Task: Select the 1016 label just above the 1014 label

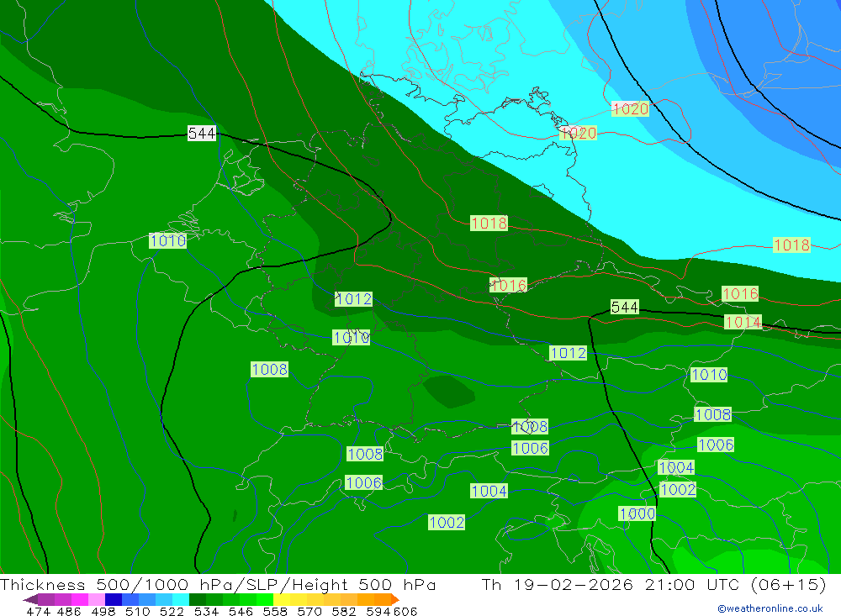Action: [740, 293]
